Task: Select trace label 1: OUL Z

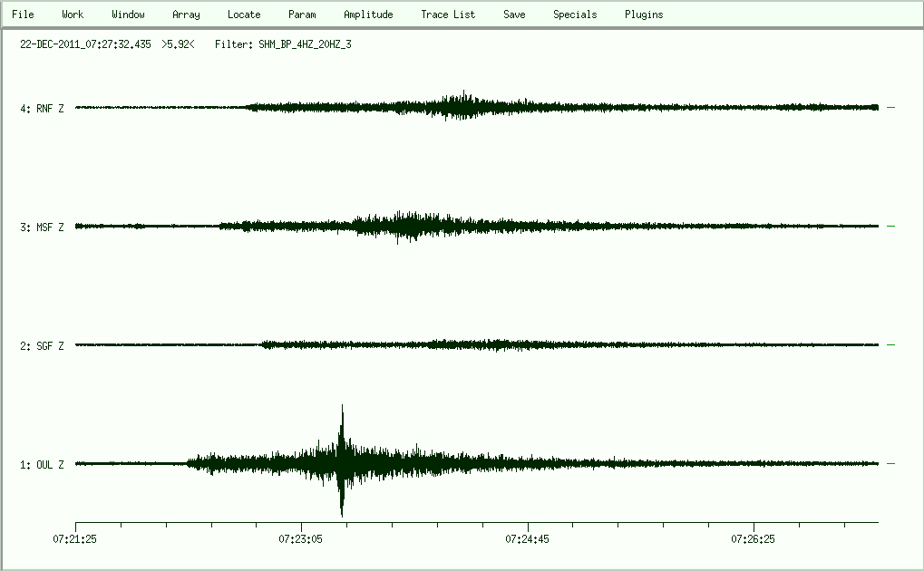Action: pos(43,465)
